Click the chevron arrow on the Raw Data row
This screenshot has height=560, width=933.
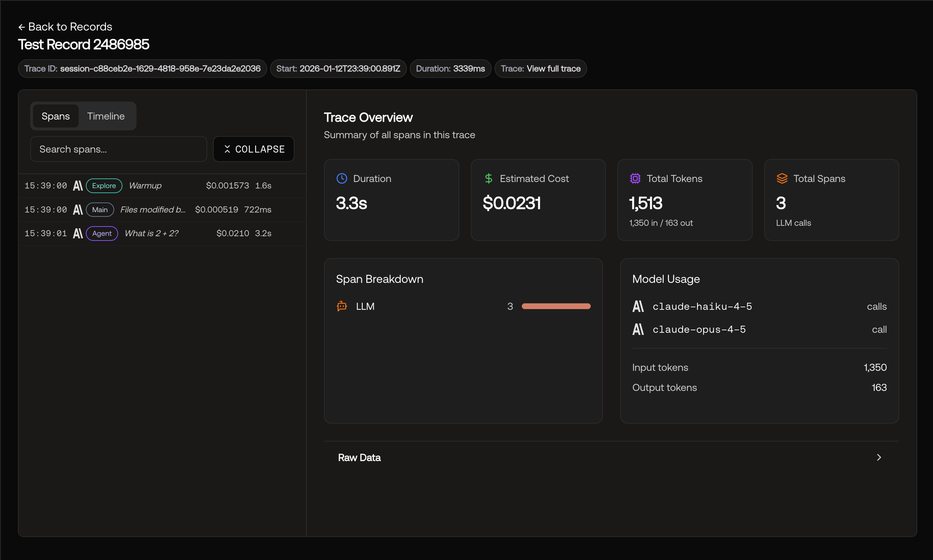click(x=879, y=458)
